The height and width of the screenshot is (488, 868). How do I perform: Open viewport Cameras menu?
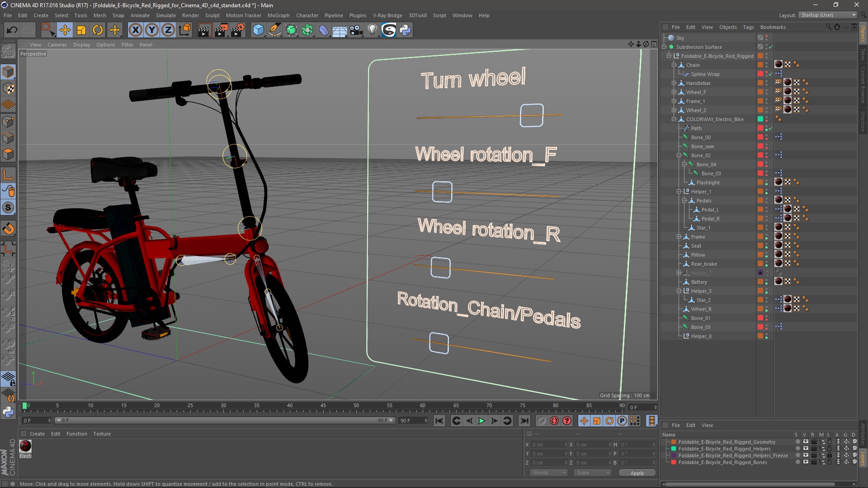pyautogui.click(x=57, y=45)
